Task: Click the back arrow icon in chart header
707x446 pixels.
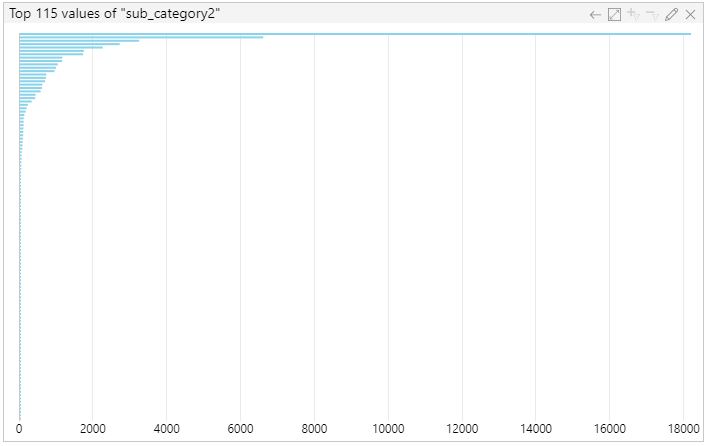Action: pos(595,15)
